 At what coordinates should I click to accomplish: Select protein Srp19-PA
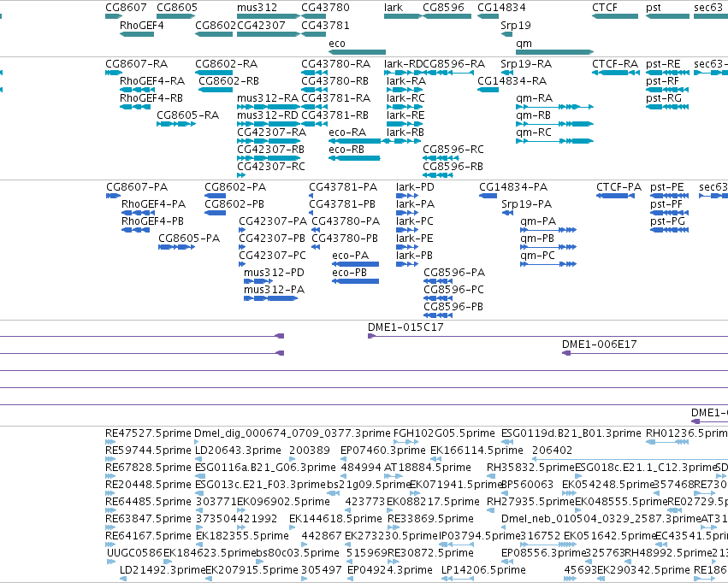point(507,213)
